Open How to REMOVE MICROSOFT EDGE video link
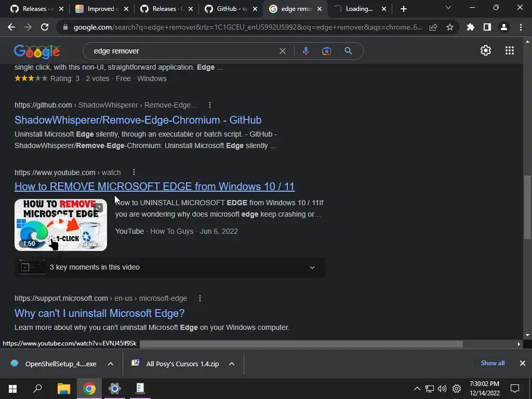 pyautogui.click(x=154, y=187)
